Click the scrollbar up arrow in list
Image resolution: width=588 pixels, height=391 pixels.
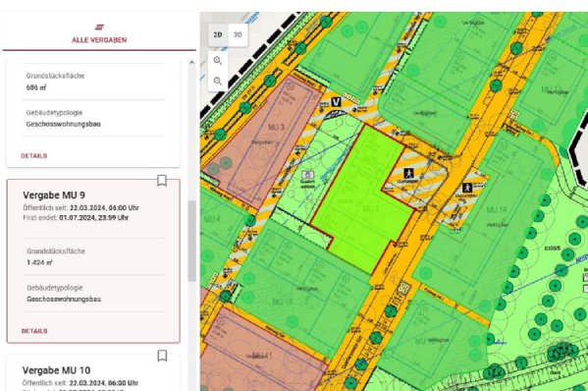click(191, 63)
